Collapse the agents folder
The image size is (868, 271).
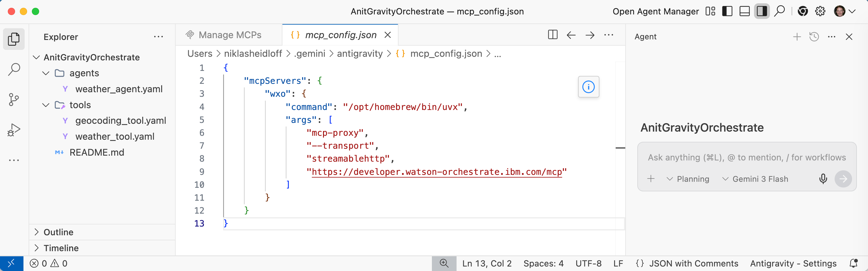46,73
